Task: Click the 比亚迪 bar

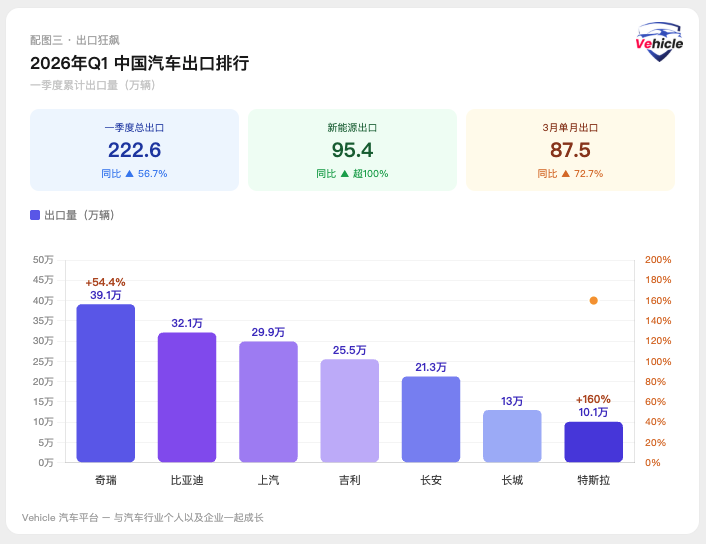Action: click(x=187, y=397)
